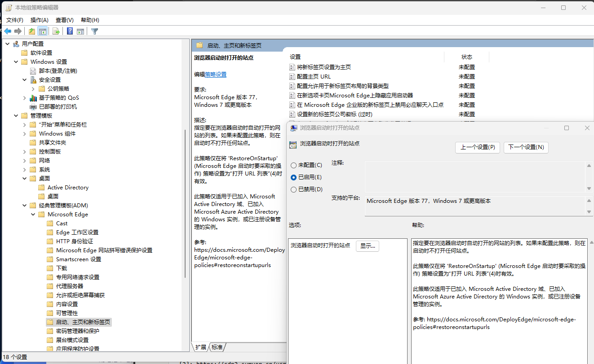594x364 pixels.
Task: Click the blue Back arrow toolbar icon
Action: (8, 31)
